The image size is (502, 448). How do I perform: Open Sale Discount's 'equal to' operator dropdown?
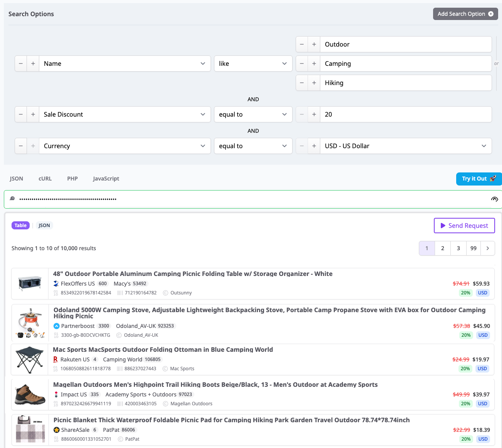(x=253, y=114)
